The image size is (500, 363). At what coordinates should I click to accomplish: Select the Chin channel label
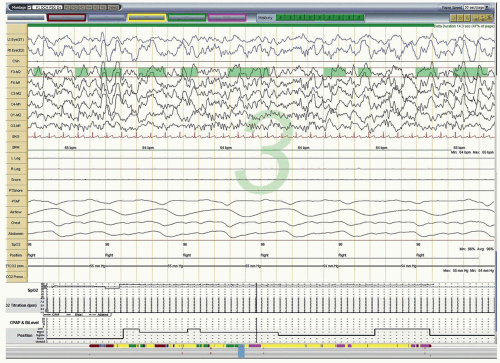(16, 61)
